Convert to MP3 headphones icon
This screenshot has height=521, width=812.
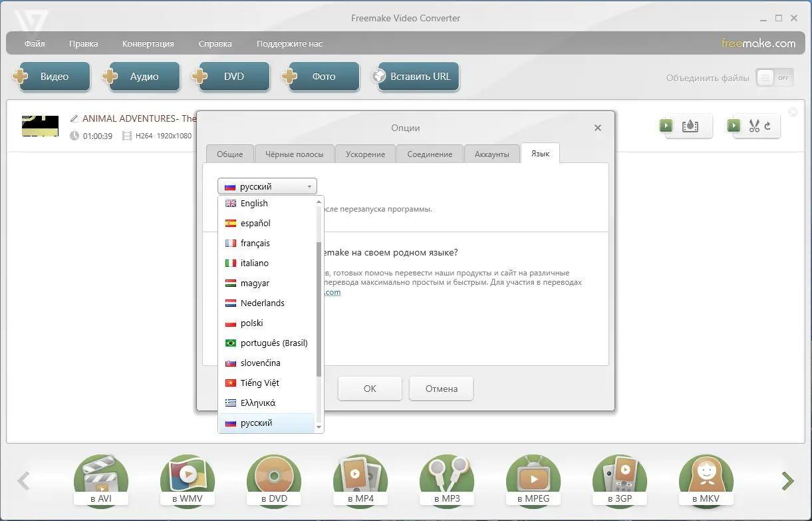pyautogui.click(x=447, y=481)
